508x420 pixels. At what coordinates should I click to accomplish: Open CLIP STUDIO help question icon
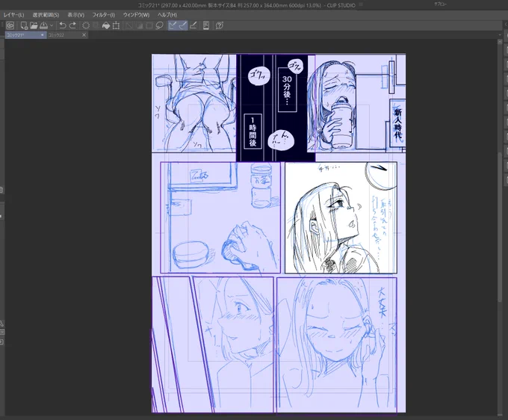click(x=220, y=25)
